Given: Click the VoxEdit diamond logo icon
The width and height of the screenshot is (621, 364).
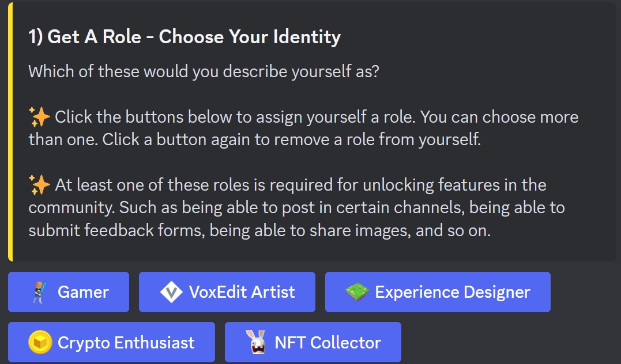Looking at the screenshot, I should (x=171, y=292).
